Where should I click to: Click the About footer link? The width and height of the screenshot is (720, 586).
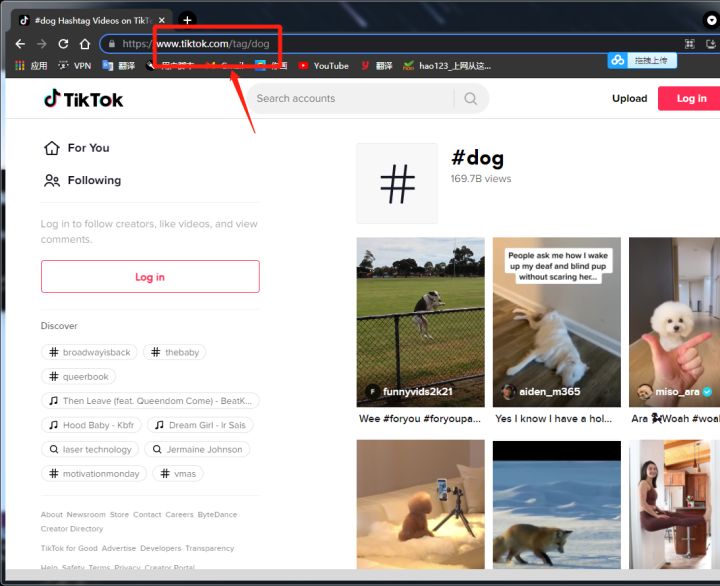(x=51, y=514)
